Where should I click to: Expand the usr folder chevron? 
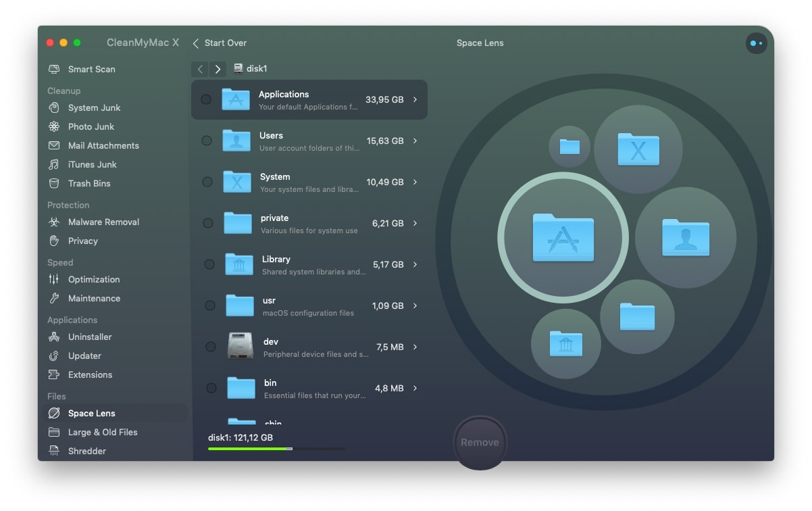click(415, 306)
